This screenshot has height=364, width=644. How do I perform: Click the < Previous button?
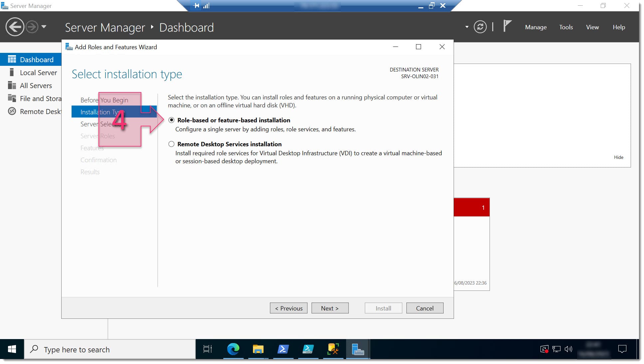pos(289,308)
